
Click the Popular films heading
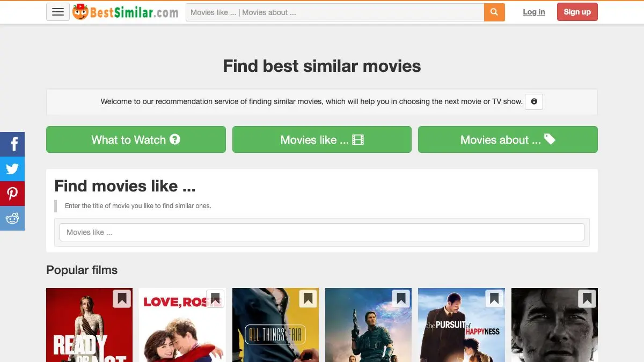(x=82, y=270)
